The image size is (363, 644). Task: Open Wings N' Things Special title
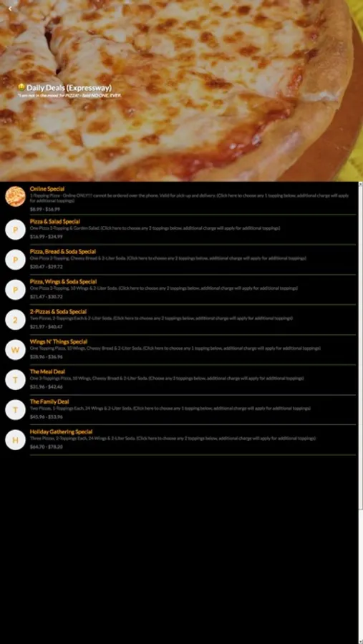tap(59, 341)
